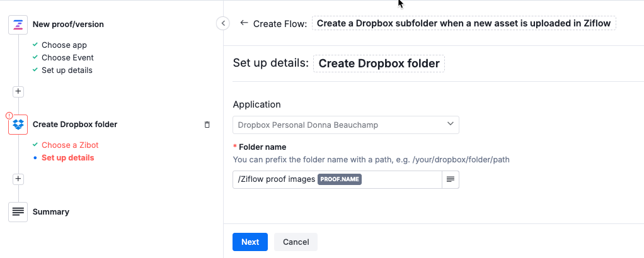Open the Application dropdown

click(346, 125)
